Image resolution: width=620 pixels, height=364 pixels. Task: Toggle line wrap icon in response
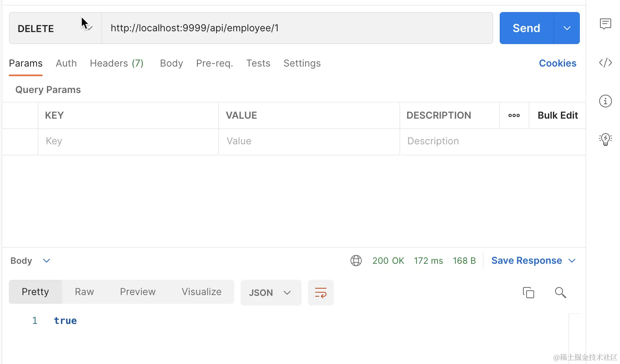321,293
